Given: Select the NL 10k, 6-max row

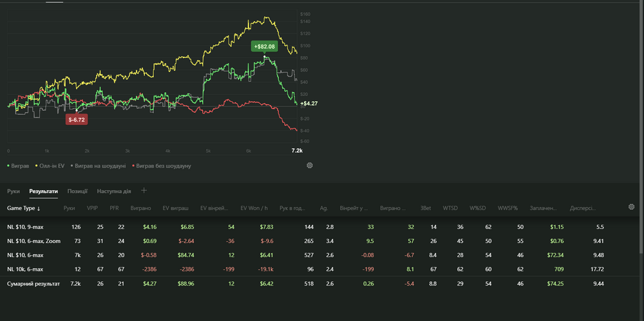Looking at the screenshot, I should [25, 269].
